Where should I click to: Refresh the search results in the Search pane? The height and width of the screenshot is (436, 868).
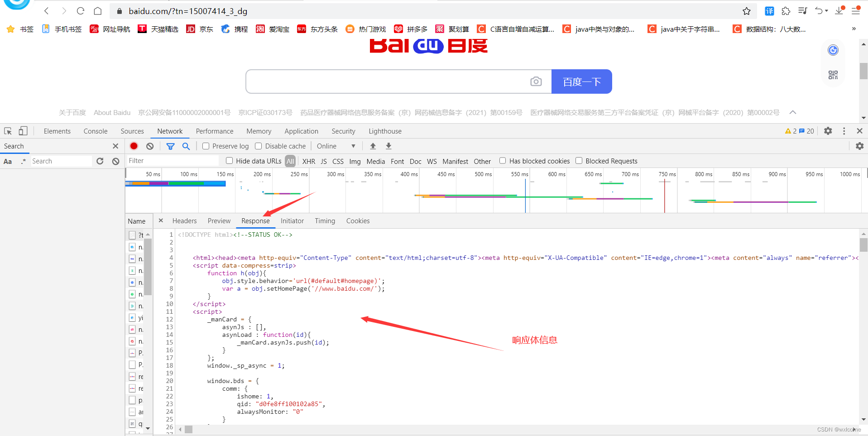tap(100, 161)
